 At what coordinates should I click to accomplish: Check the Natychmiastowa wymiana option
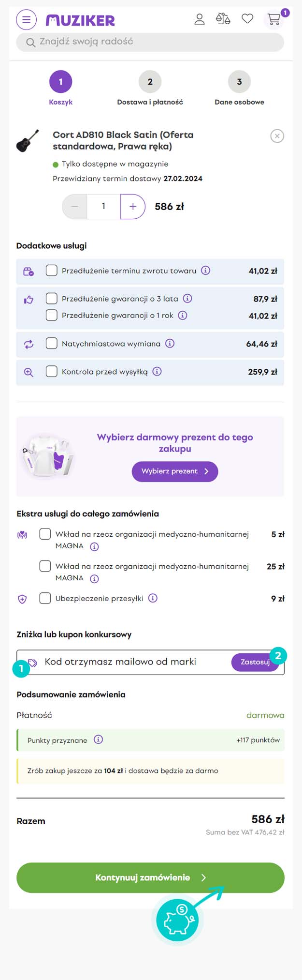pyautogui.click(x=52, y=344)
